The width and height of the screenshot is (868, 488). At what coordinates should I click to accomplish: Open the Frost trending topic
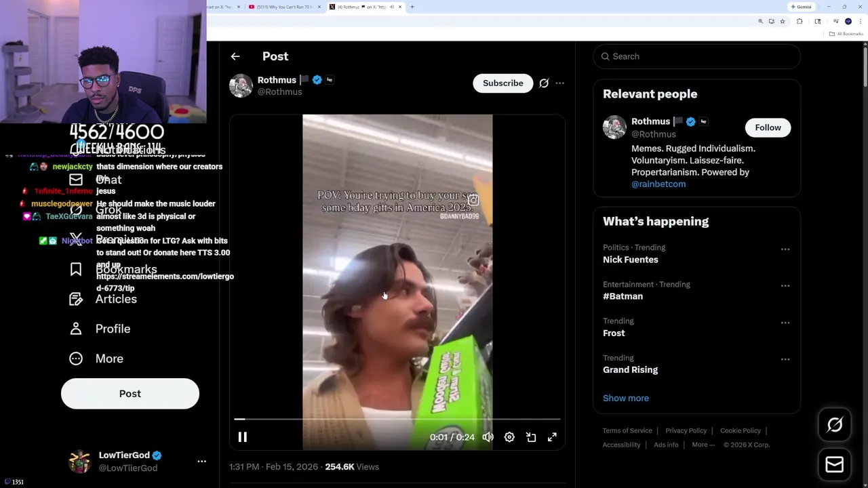click(x=614, y=333)
